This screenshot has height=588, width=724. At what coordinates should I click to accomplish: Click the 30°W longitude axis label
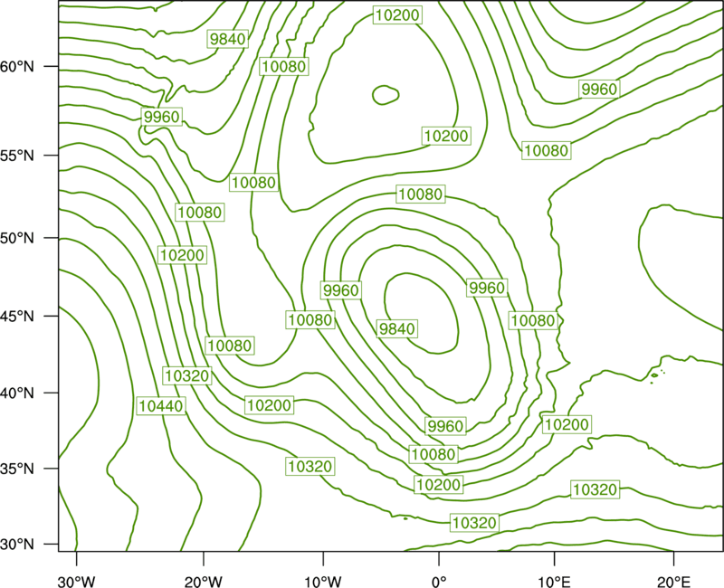pos(76,581)
